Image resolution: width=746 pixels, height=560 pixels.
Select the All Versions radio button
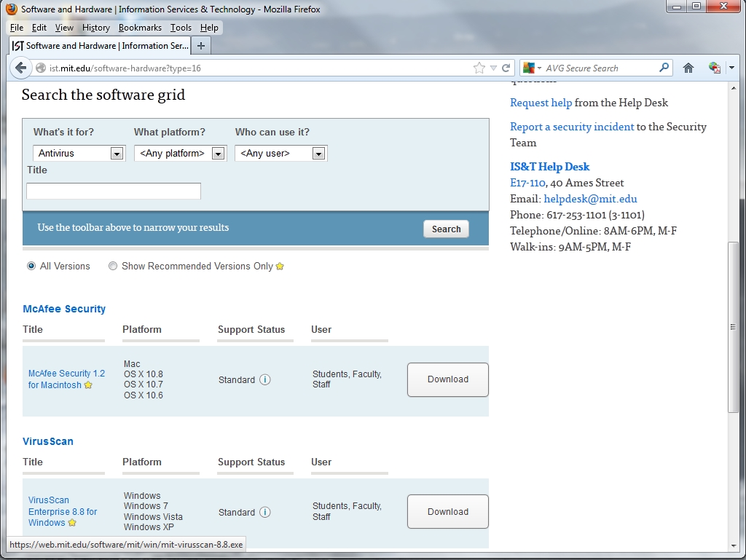pos(31,267)
